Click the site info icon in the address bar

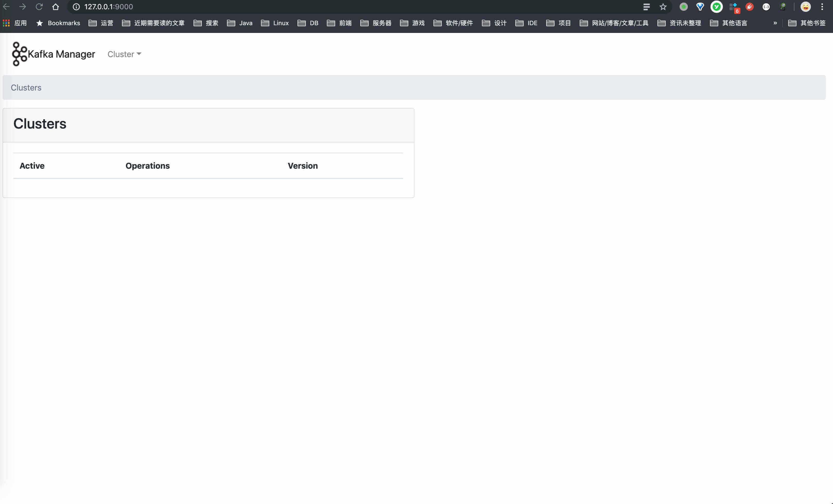(76, 6)
